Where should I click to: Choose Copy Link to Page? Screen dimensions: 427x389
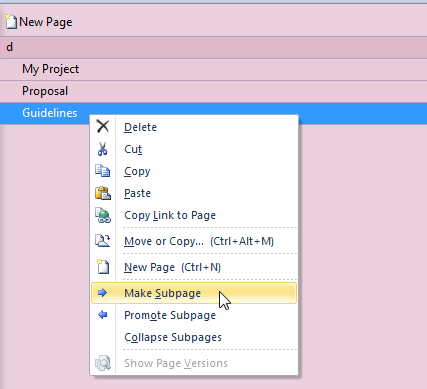(194, 215)
